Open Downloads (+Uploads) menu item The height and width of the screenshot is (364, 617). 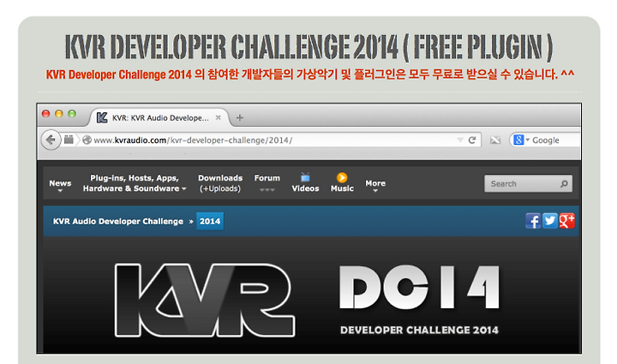pos(220,183)
